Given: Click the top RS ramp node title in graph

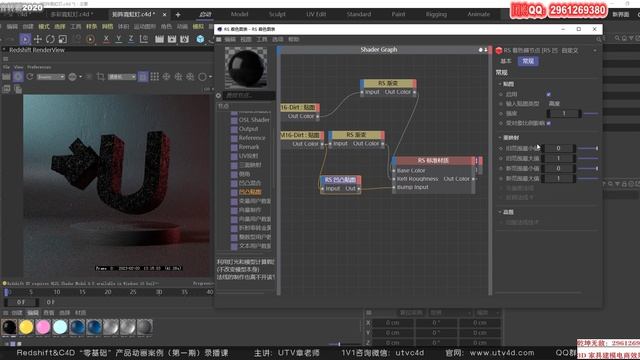Looking at the screenshot, I should pyautogui.click(x=388, y=83).
